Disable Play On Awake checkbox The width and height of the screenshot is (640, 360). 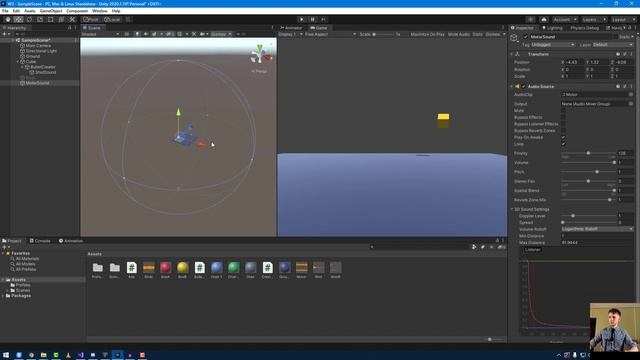tap(563, 137)
